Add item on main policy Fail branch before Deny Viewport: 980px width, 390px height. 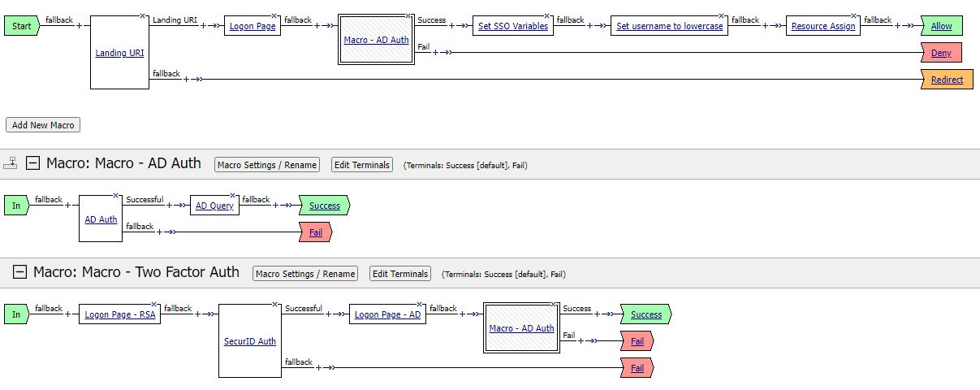[x=436, y=52]
